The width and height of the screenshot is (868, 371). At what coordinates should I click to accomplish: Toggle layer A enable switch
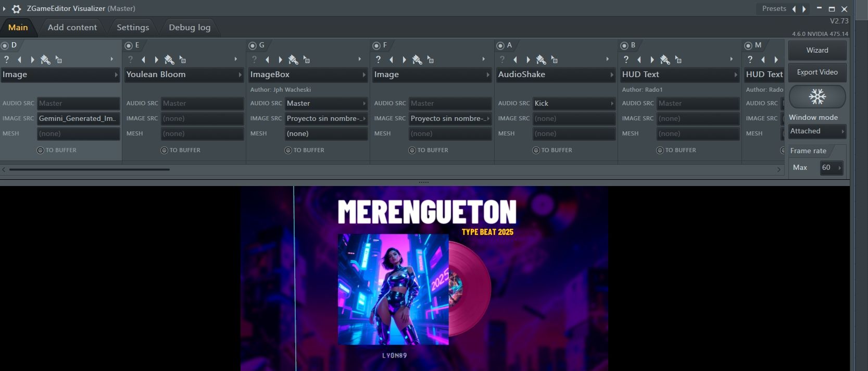(x=500, y=46)
